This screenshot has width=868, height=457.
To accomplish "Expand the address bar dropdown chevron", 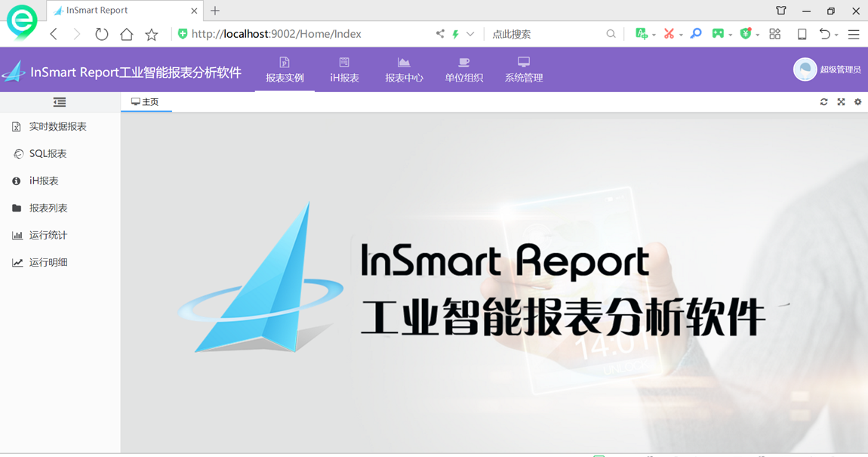I will 470,34.
